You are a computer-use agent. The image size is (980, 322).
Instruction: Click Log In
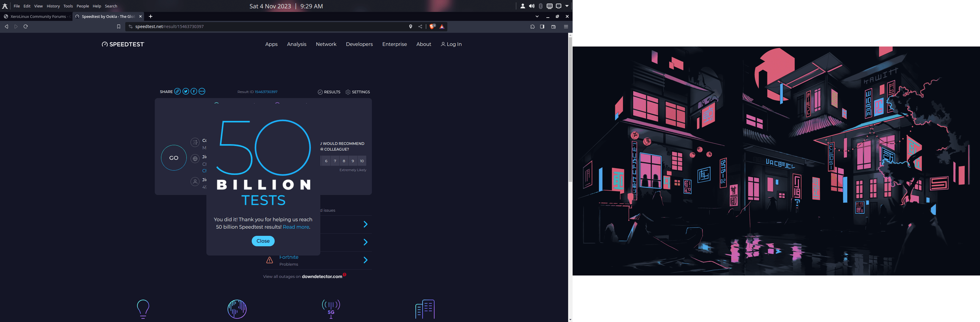[x=451, y=44]
